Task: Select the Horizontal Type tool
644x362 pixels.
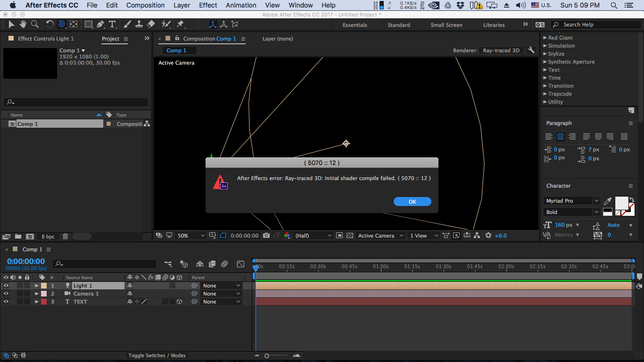Action: pyautogui.click(x=112, y=24)
